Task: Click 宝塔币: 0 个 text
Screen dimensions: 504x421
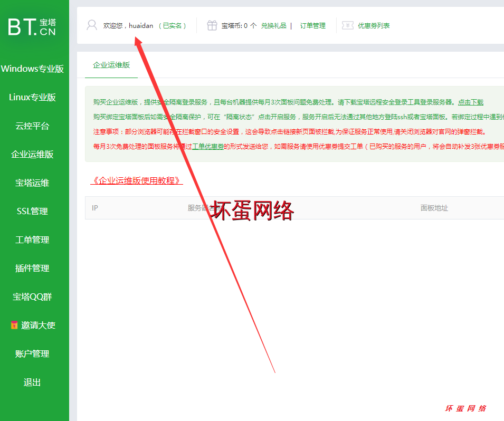Action: coord(239,26)
